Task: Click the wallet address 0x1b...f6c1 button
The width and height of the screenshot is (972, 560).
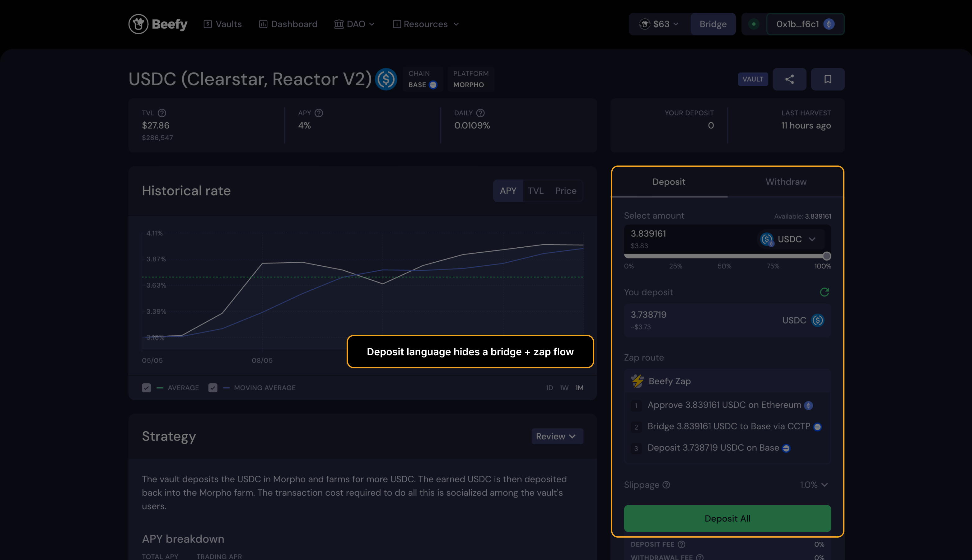Action: click(805, 24)
